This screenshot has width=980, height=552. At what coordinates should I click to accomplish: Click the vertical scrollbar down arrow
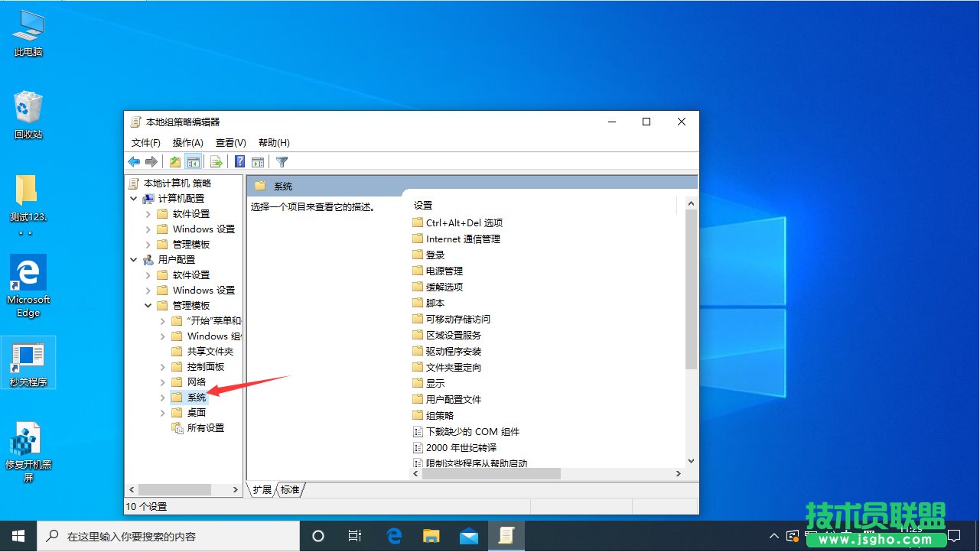coord(691,460)
